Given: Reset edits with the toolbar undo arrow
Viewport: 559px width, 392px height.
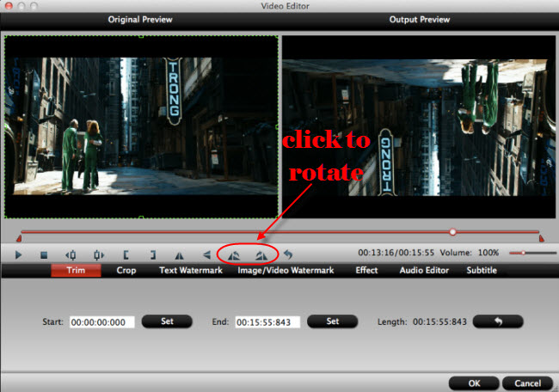Looking at the screenshot, I should 288,254.
